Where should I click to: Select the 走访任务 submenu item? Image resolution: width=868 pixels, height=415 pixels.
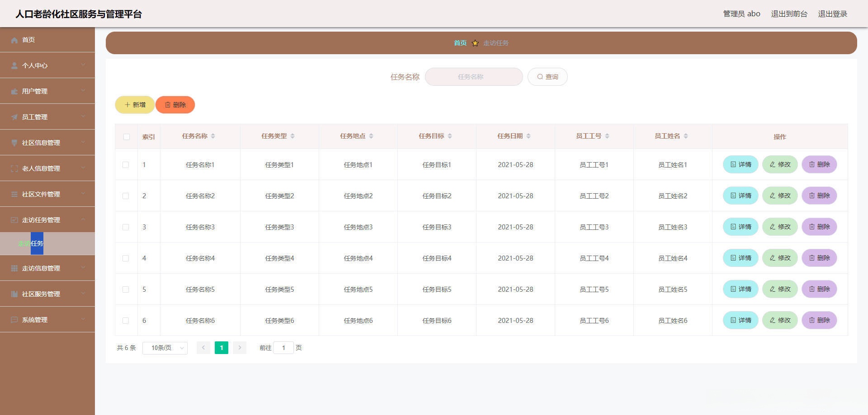(x=47, y=244)
